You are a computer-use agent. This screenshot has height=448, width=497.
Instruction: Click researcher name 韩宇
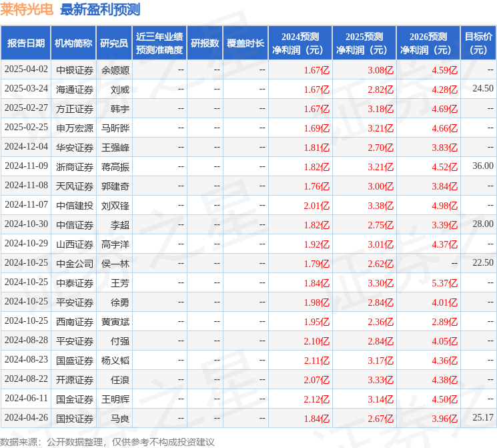point(120,109)
